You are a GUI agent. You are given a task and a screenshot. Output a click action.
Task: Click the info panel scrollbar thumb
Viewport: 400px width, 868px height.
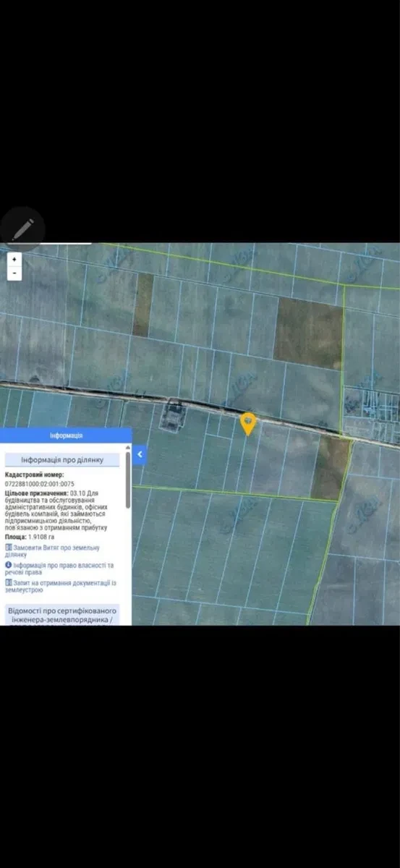point(128,481)
